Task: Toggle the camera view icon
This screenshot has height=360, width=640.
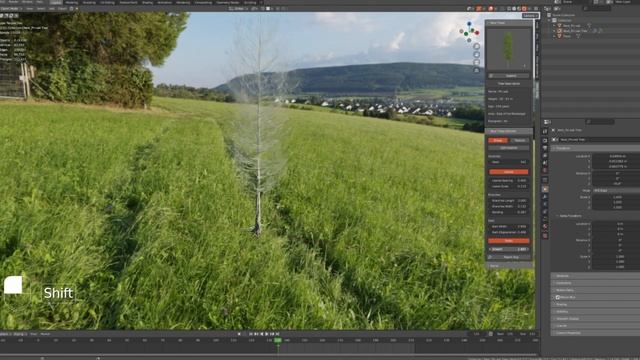Action: point(476,62)
